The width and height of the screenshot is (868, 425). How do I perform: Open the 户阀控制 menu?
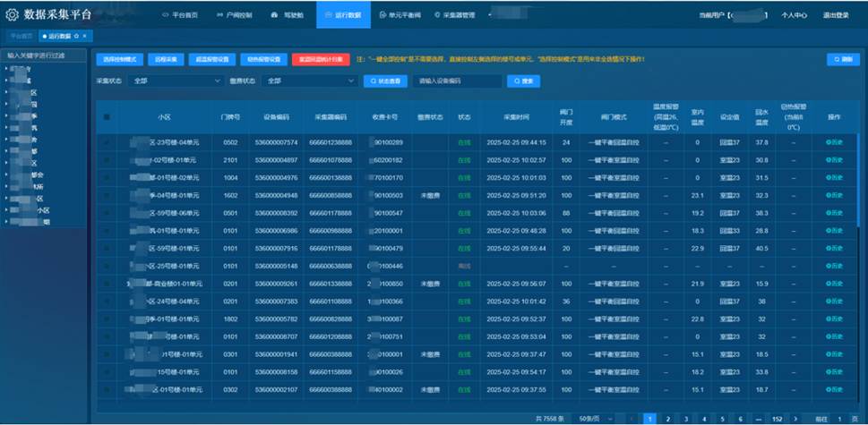pyautogui.click(x=234, y=15)
